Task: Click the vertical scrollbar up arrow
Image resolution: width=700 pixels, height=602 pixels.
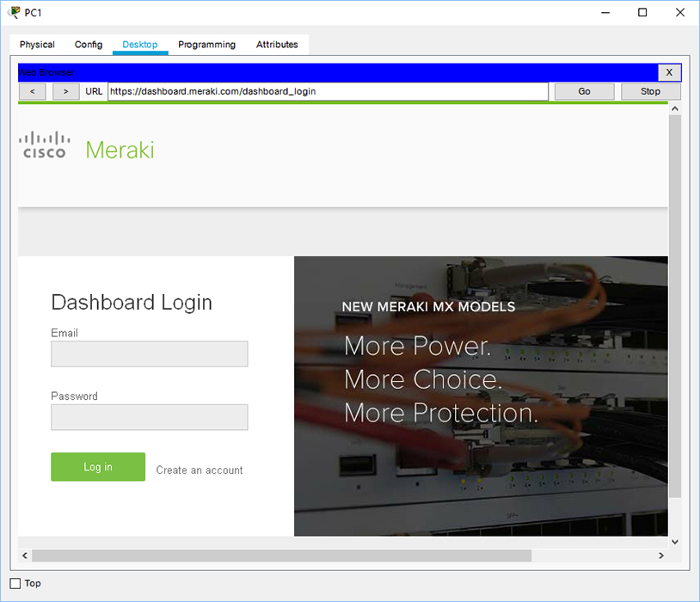Action: click(x=674, y=108)
